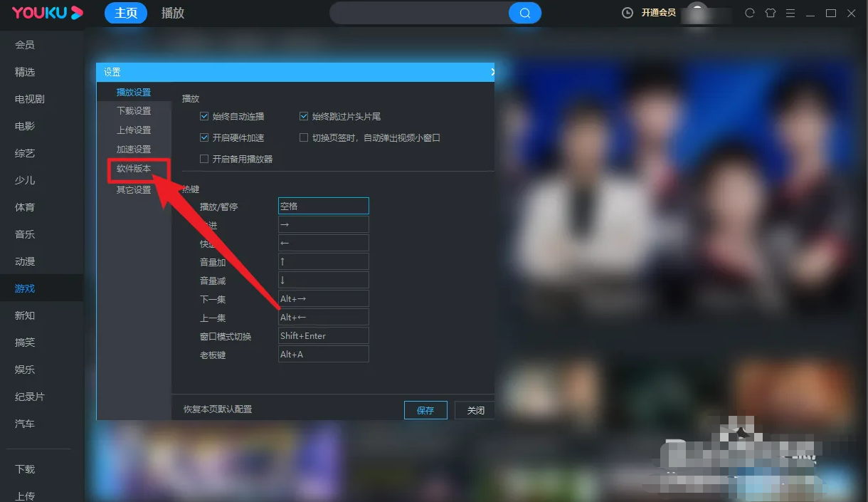The image size is (868, 502).
Task: Click the blue search magnifier button
Action: tap(525, 13)
